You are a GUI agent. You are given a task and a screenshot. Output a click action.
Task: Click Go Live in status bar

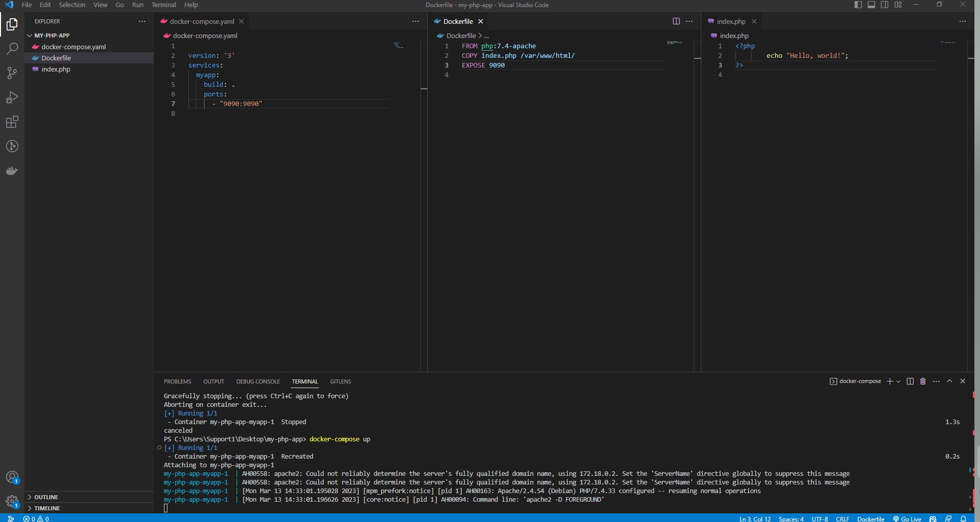click(x=907, y=519)
